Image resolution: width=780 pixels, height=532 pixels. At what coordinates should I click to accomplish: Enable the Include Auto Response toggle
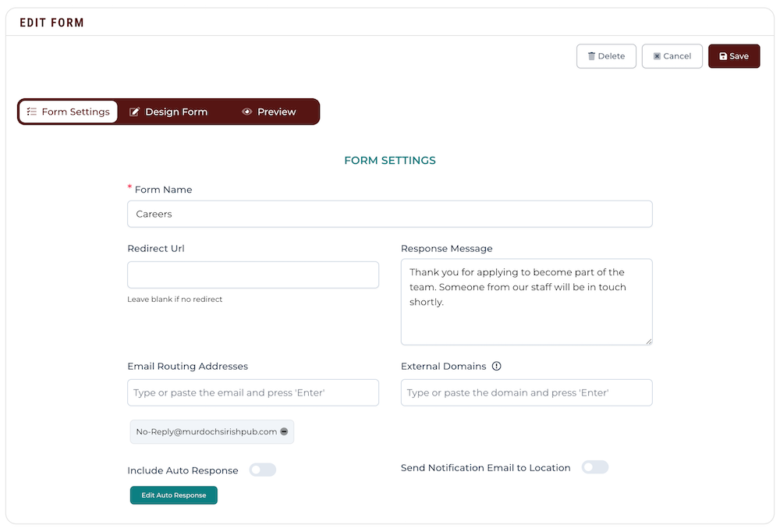click(x=263, y=470)
